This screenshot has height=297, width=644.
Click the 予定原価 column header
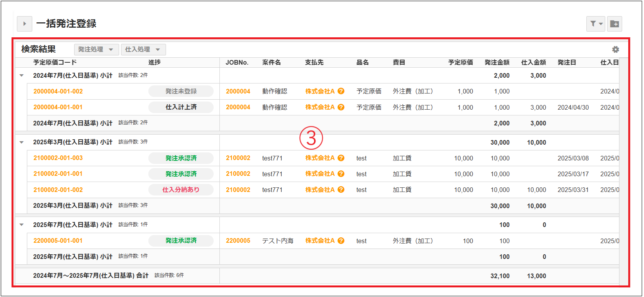point(460,62)
